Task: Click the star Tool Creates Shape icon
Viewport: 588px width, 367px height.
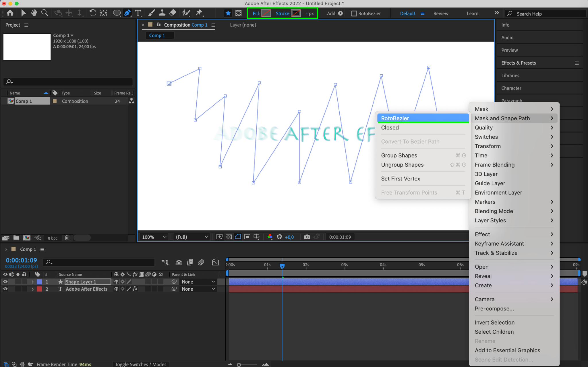Action: coord(228,13)
